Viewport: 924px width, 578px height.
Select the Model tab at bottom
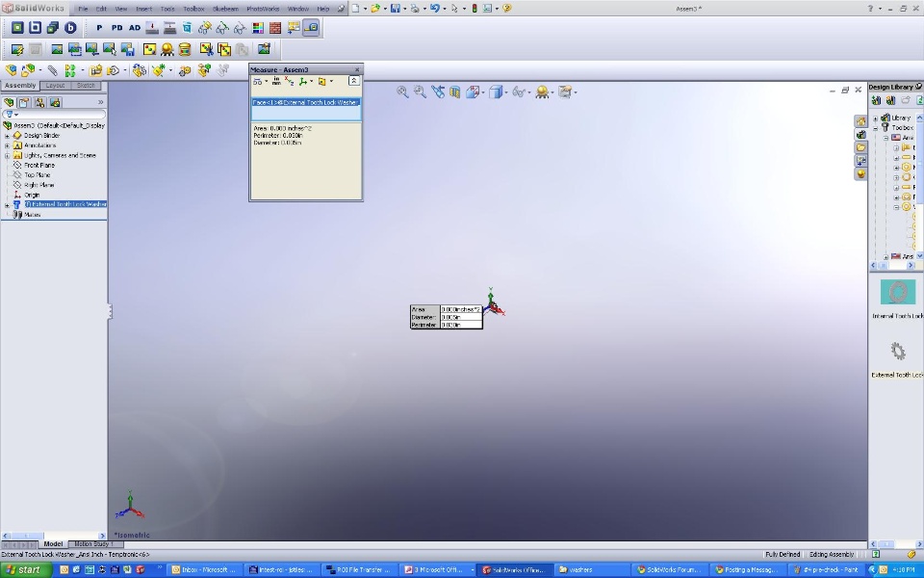tap(53, 543)
